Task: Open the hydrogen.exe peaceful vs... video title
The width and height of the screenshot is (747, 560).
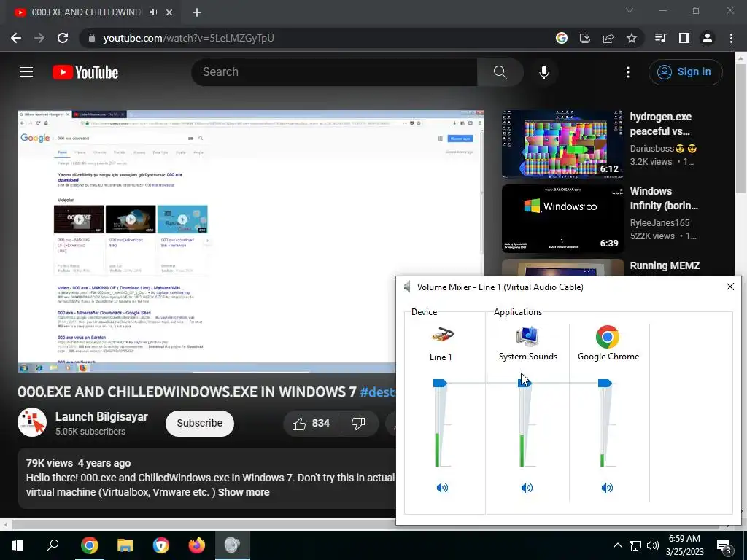Action: (x=661, y=124)
